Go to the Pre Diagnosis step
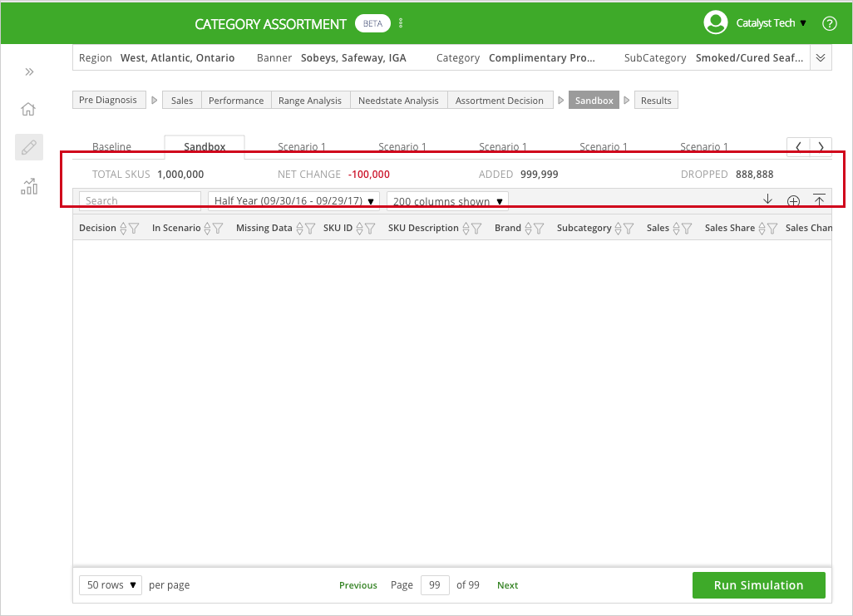Image resolution: width=853 pixels, height=616 pixels. pyautogui.click(x=109, y=100)
